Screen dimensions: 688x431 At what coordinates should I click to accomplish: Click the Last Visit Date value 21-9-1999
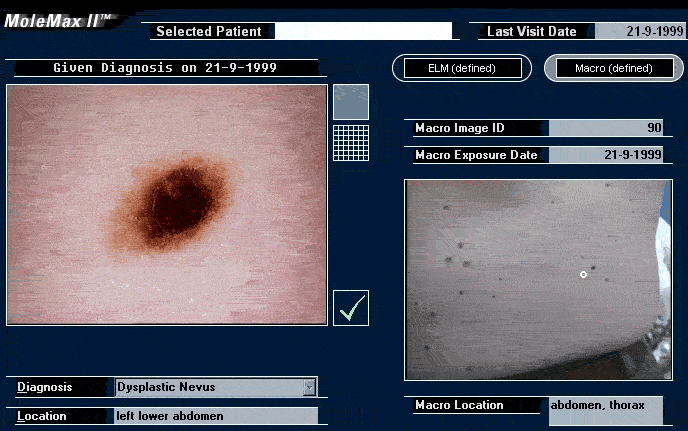tap(641, 31)
